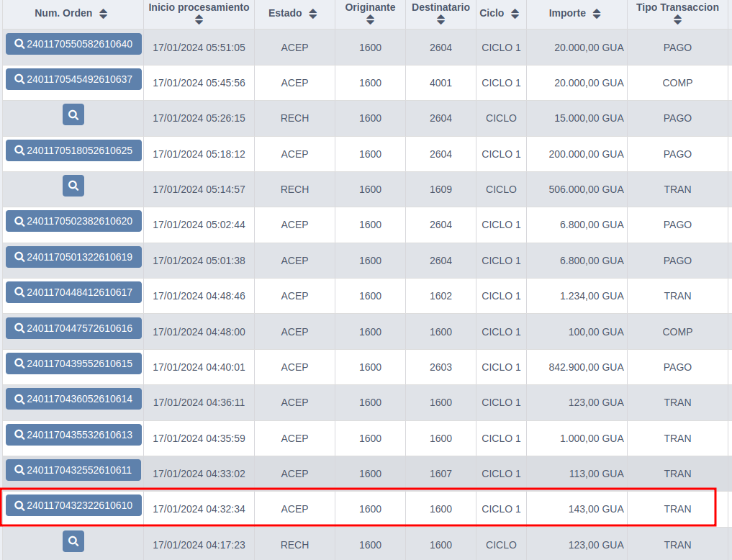Open order 2401170502382610620
The image size is (732, 560).
73,221
